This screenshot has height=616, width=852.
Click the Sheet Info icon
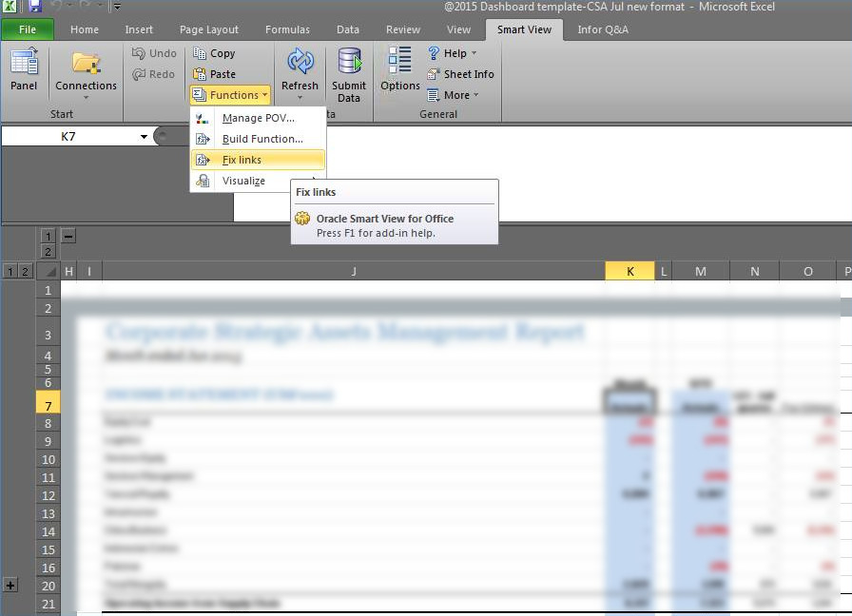pyautogui.click(x=434, y=74)
